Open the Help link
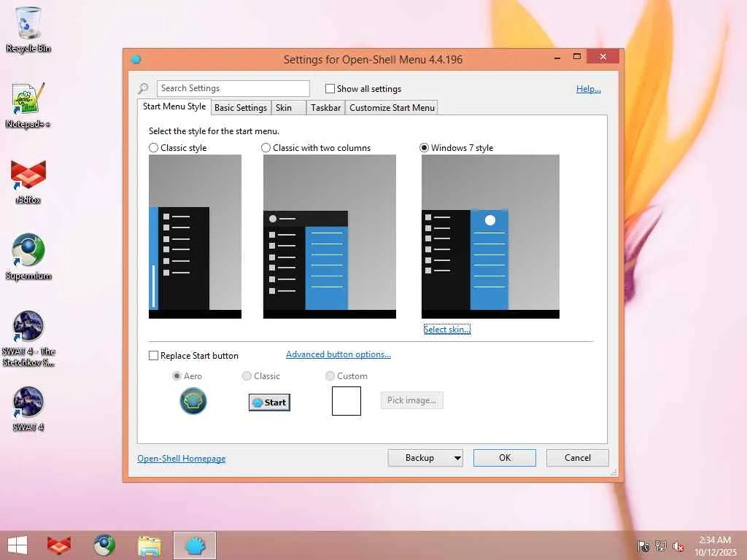 [589, 88]
